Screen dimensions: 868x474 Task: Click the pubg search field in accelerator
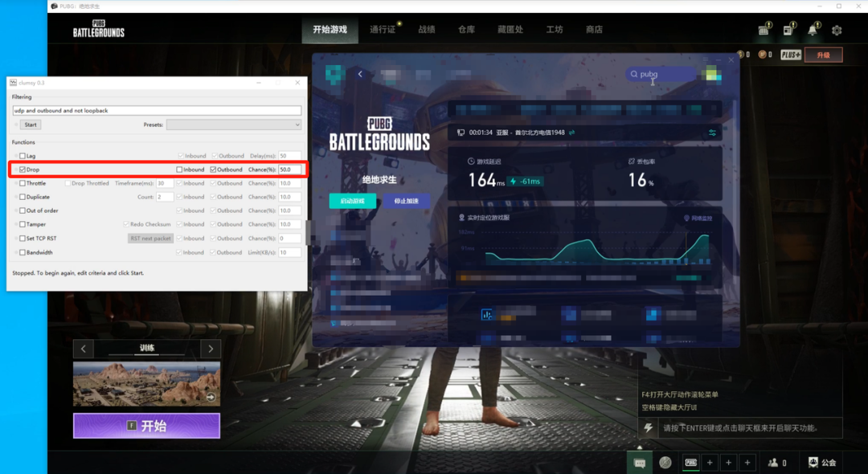[661, 74]
